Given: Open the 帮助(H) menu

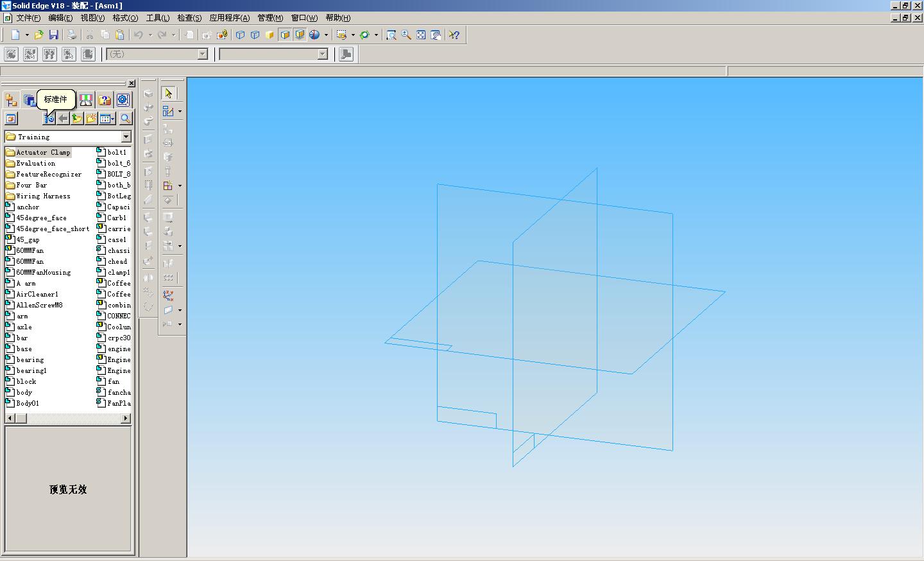Looking at the screenshot, I should [x=338, y=18].
